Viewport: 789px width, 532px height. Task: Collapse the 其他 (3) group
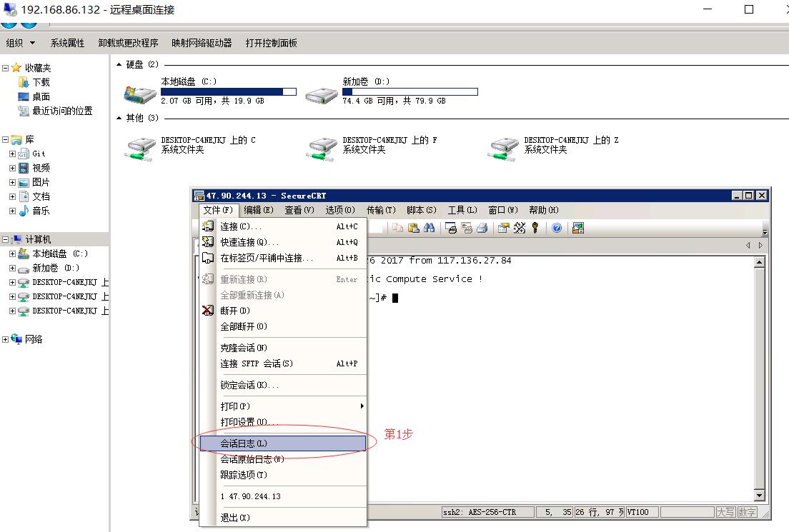(x=119, y=118)
